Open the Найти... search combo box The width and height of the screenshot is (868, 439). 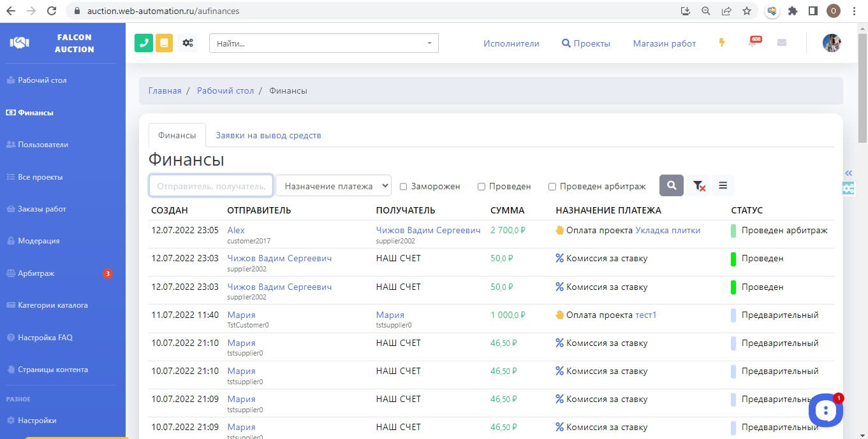(x=323, y=43)
